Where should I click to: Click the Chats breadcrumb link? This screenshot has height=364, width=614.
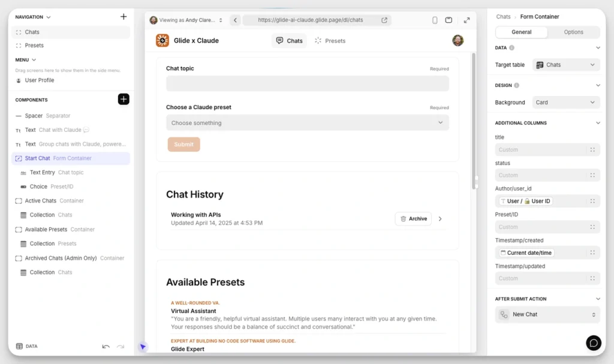503,17
